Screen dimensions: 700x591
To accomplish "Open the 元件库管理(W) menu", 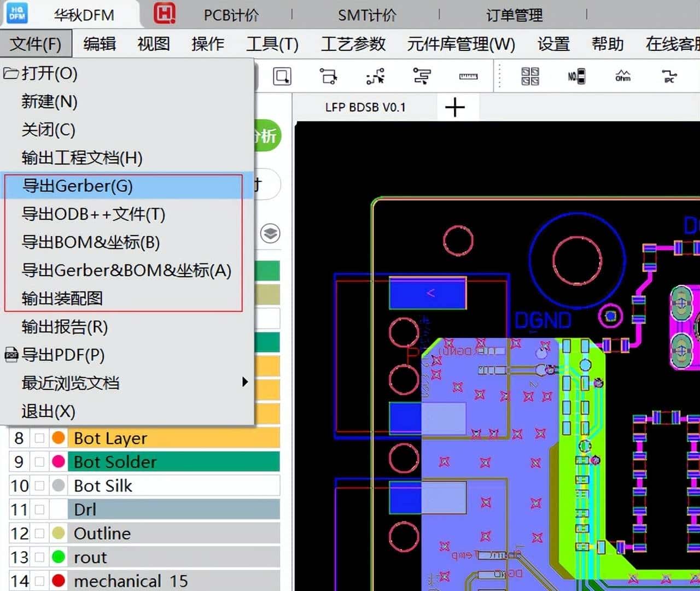I will [460, 44].
